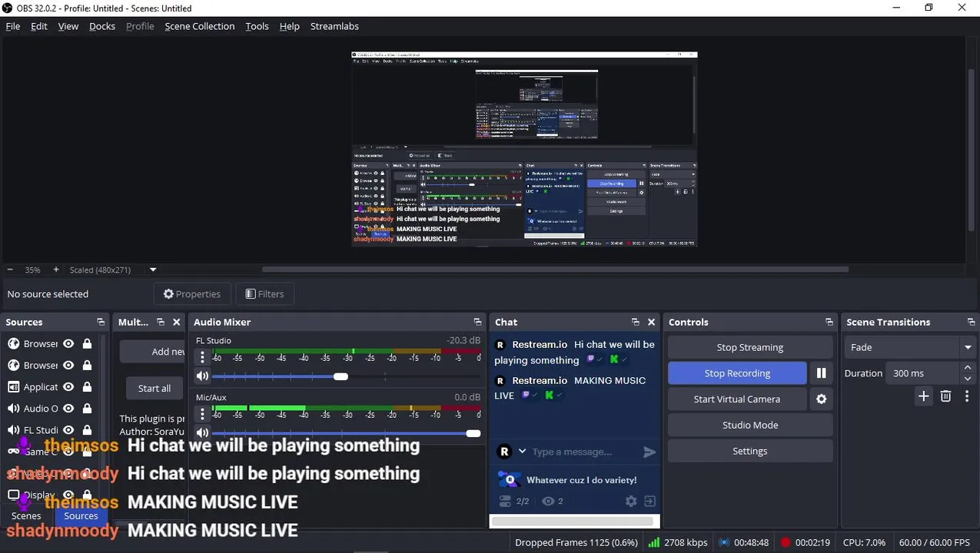Mute the FL Studio mixer channel
Viewport: 980px width, 553px height.
(x=202, y=376)
